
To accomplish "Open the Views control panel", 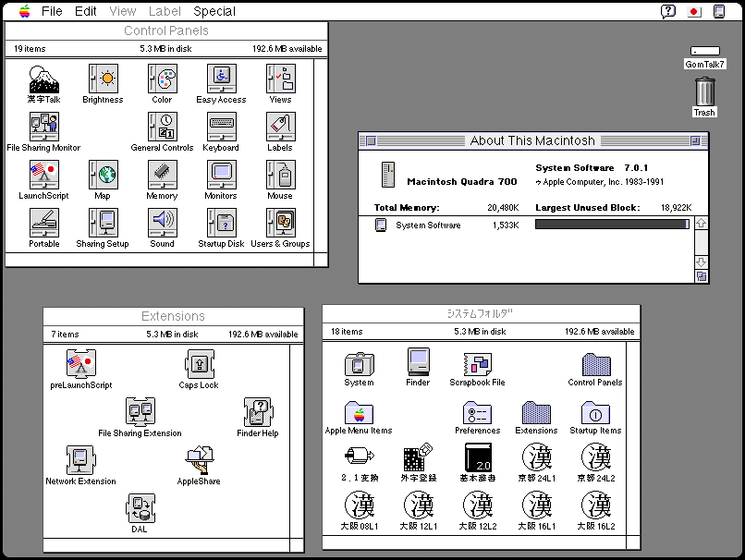I will point(280,79).
